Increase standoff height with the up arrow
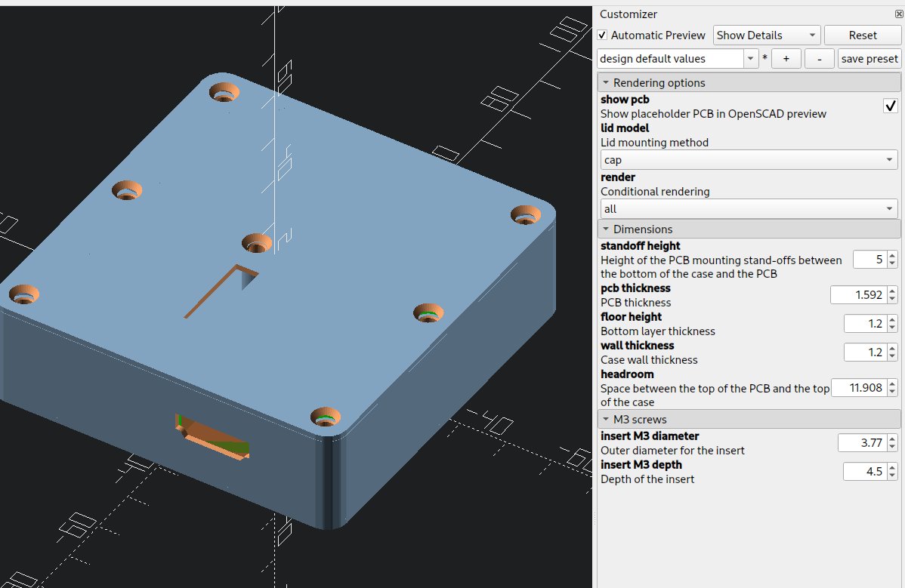This screenshot has width=905, height=588. click(892, 255)
